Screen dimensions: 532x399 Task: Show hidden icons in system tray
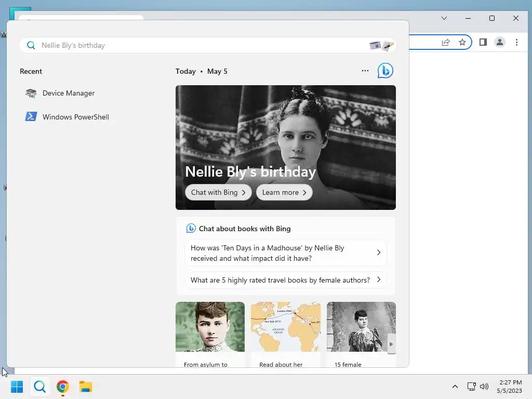pos(455,387)
